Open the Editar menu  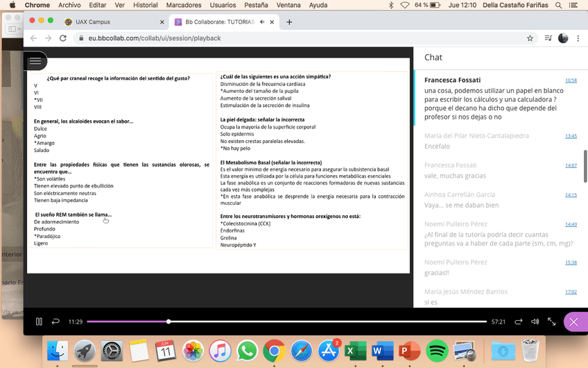pos(98,6)
